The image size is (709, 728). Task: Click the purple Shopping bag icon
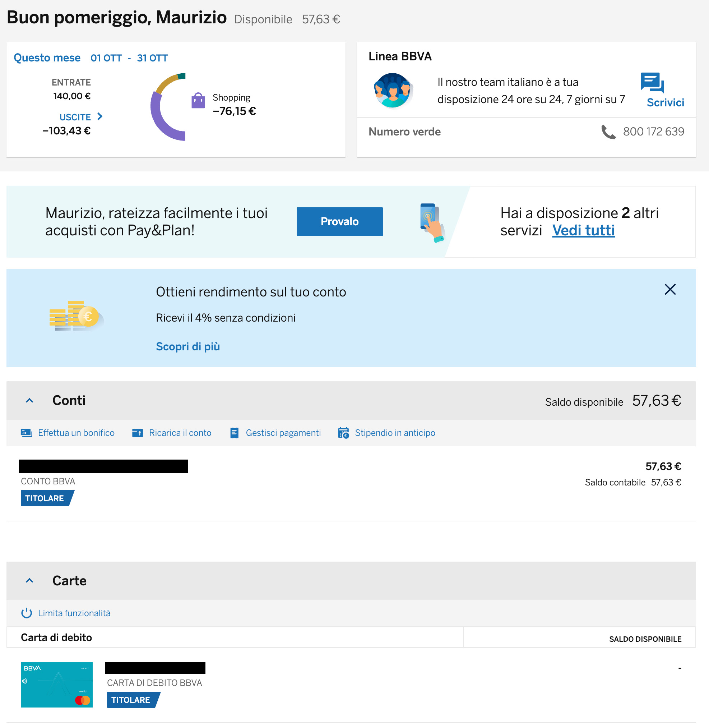point(198,101)
